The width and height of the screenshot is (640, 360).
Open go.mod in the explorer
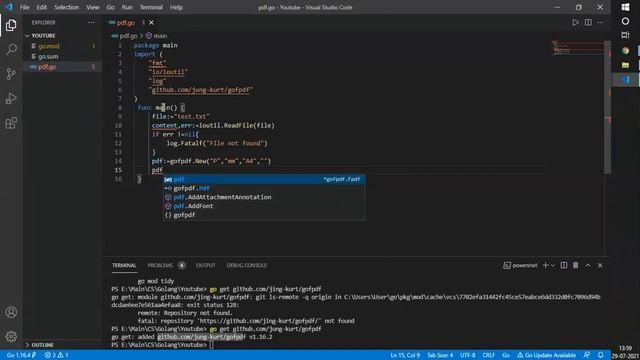(x=62, y=46)
